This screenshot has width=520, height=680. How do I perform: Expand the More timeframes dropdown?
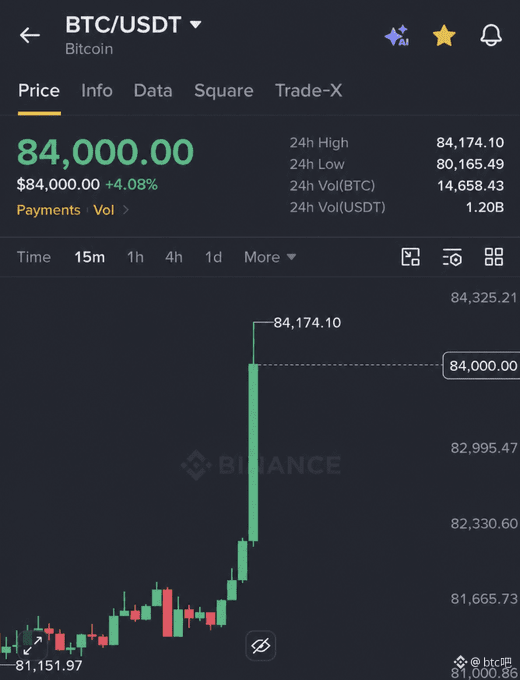[270, 257]
